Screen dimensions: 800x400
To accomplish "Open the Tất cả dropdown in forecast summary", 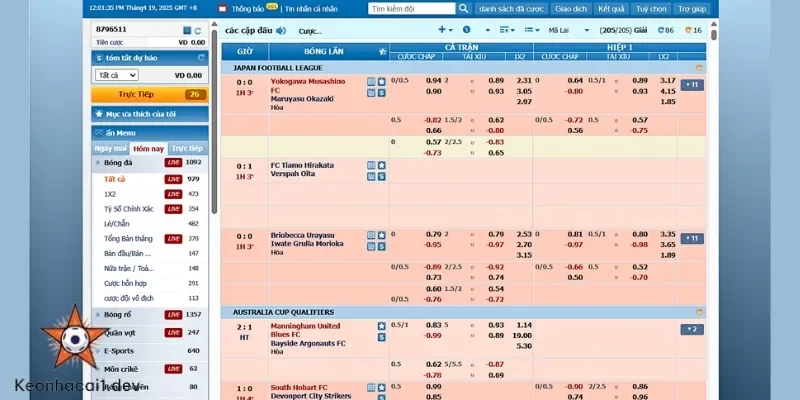I will 116,76.
